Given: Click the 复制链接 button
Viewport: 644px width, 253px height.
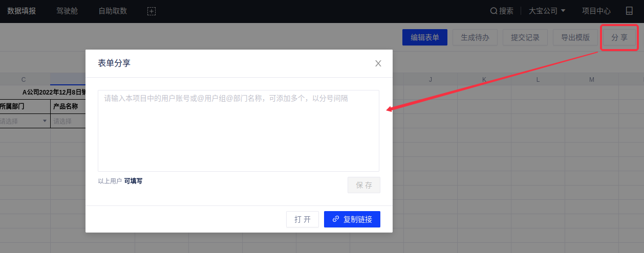Looking at the screenshot, I should tap(352, 219).
